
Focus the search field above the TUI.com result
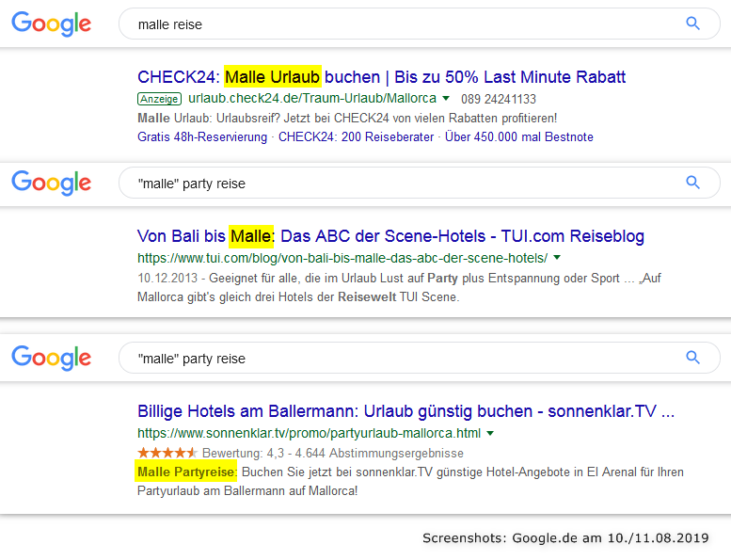(x=395, y=183)
